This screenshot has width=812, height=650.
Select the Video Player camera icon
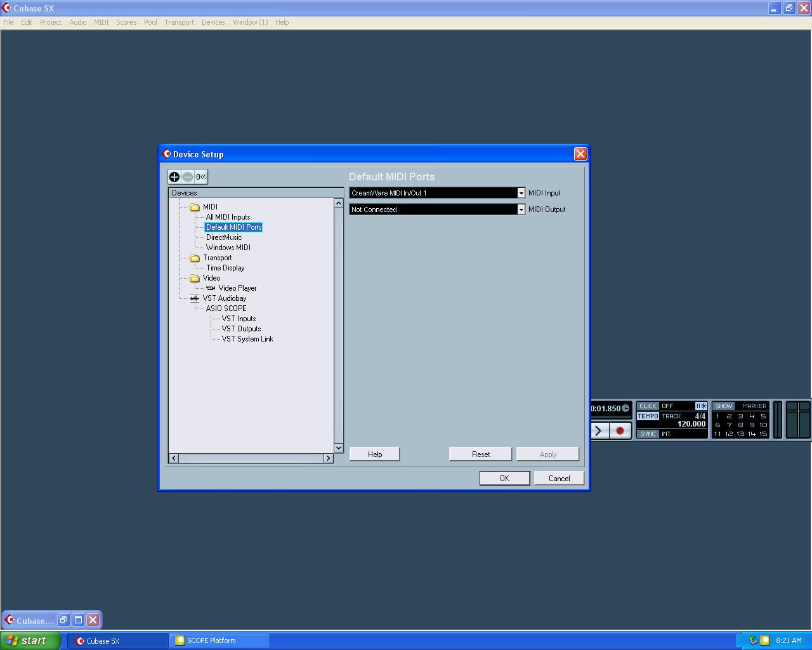pyautogui.click(x=211, y=288)
